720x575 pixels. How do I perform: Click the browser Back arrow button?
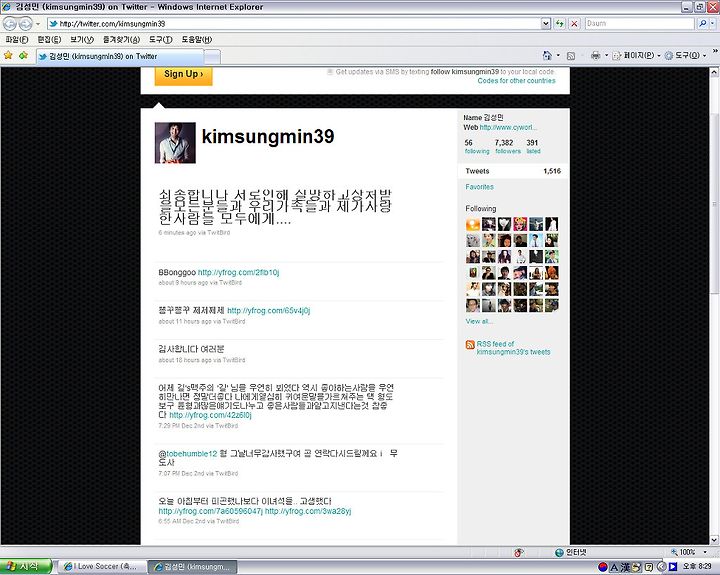tap(10, 23)
